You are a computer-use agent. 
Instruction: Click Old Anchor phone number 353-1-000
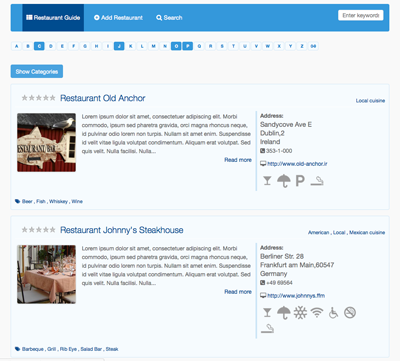pos(279,151)
